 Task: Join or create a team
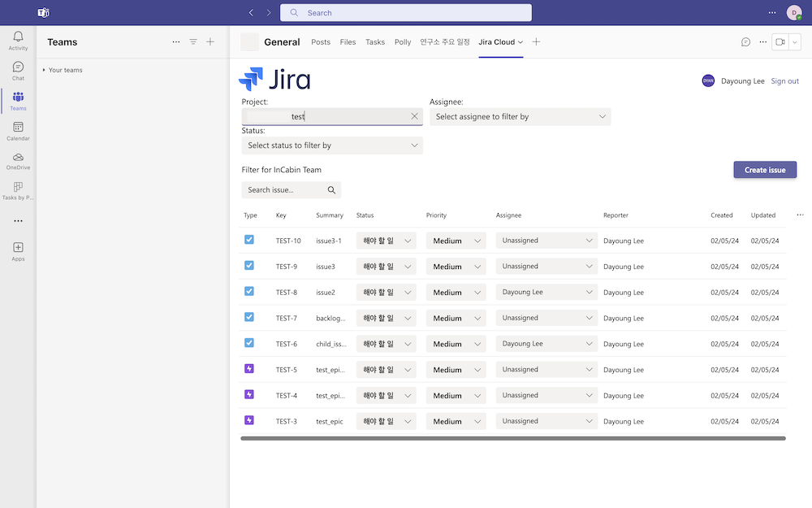coord(210,42)
